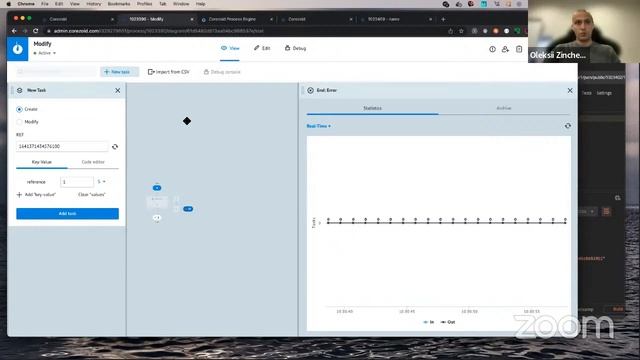
Task: Select the upper blue node on canvas
Action: tap(157, 188)
